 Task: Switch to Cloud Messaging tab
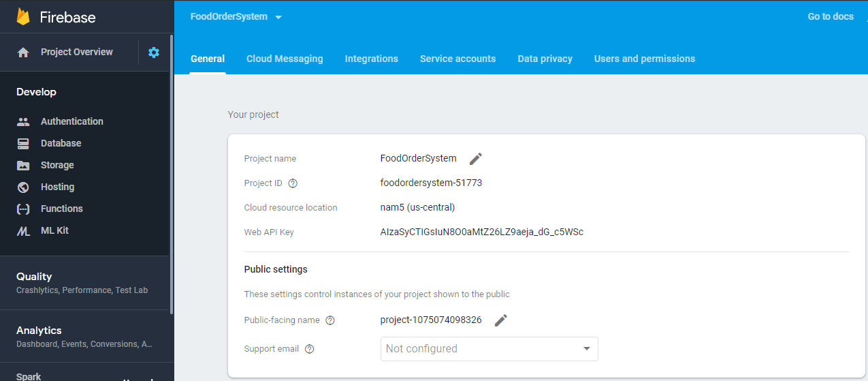coord(285,59)
